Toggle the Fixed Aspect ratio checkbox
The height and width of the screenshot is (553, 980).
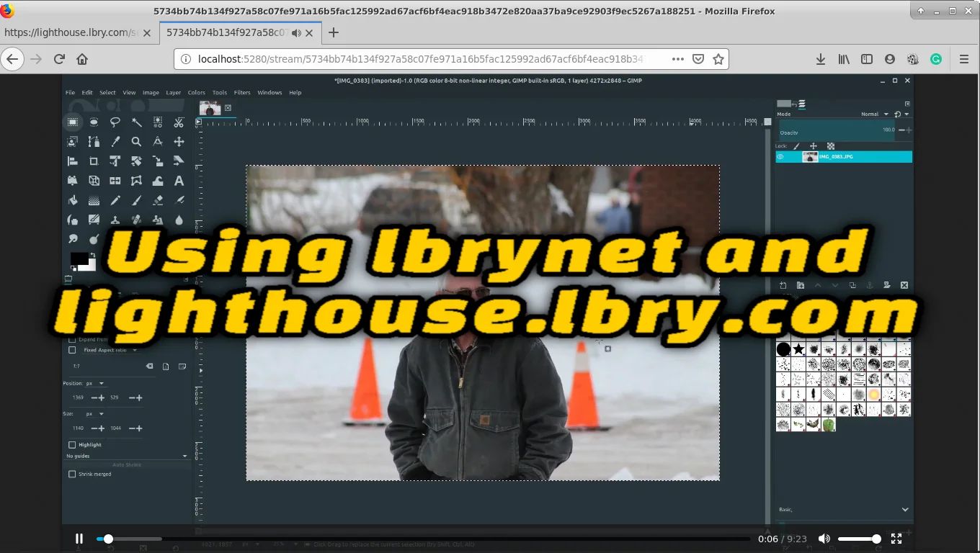(72, 350)
